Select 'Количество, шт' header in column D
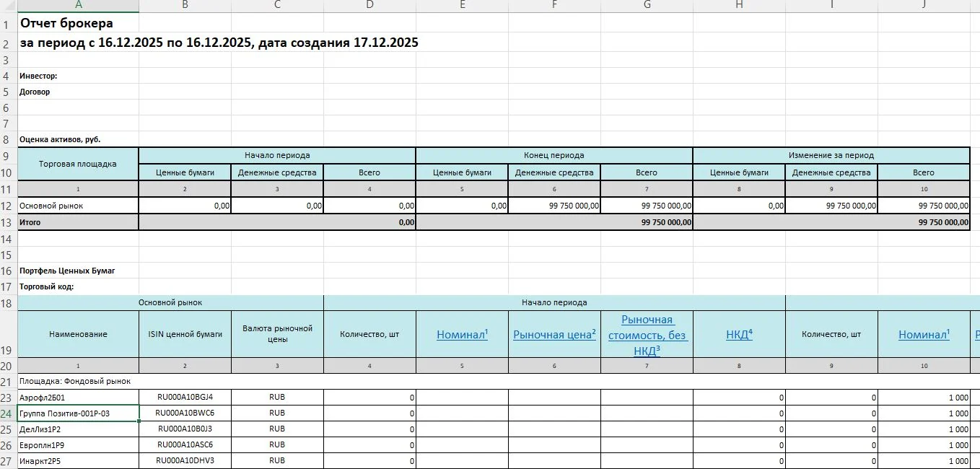 (x=369, y=334)
